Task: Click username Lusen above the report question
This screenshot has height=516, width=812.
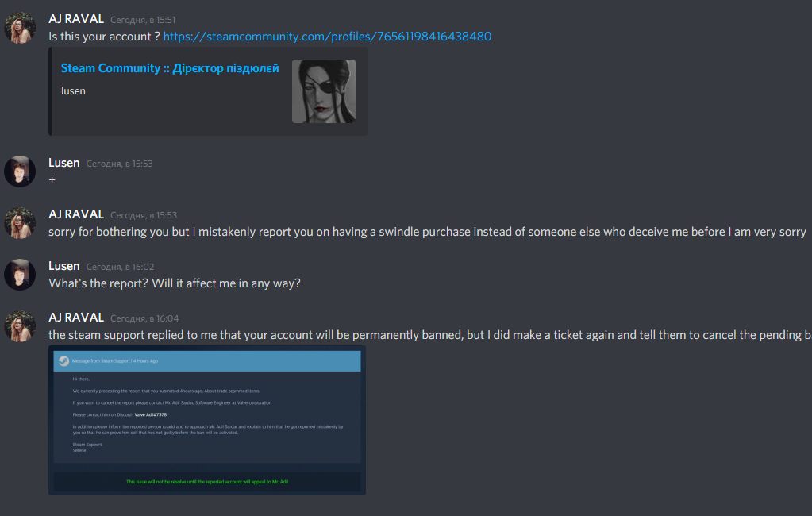Action: click(x=63, y=266)
